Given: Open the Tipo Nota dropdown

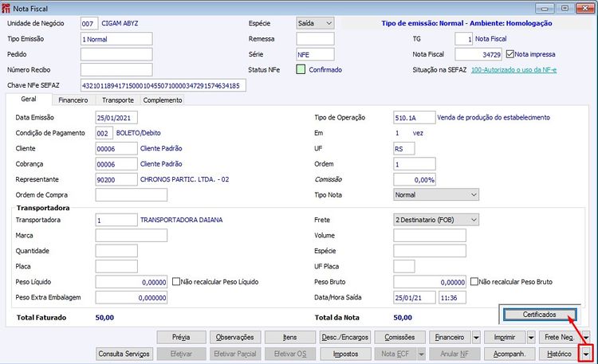Looking at the screenshot, I should coord(436,195).
